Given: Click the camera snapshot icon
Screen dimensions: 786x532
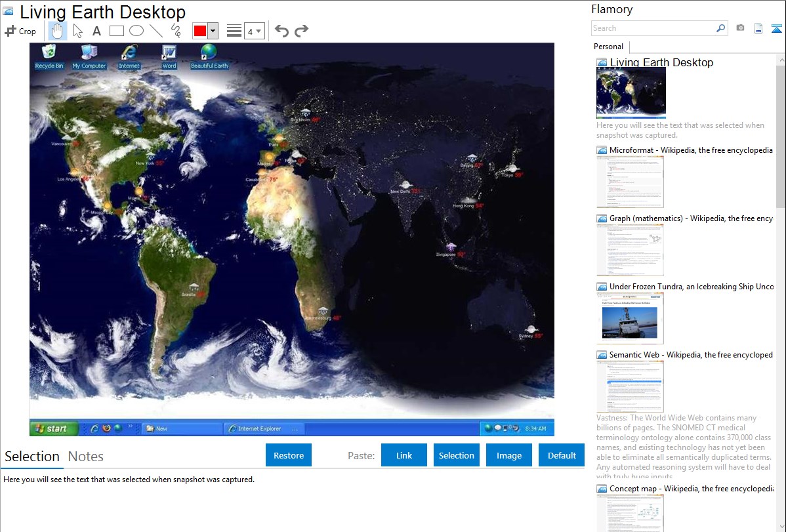Looking at the screenshot, I should pos(740,28).
